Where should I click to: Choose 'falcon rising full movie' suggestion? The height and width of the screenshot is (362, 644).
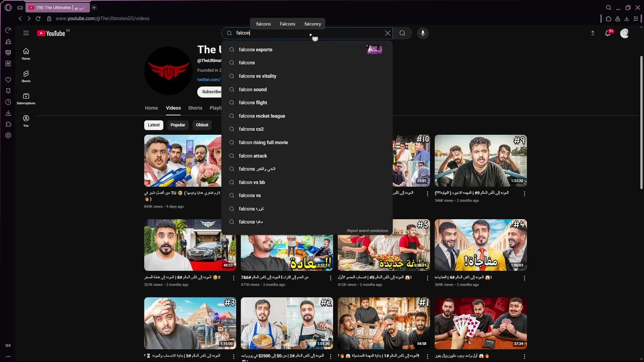pyautogui.click(x=307, y=142)
